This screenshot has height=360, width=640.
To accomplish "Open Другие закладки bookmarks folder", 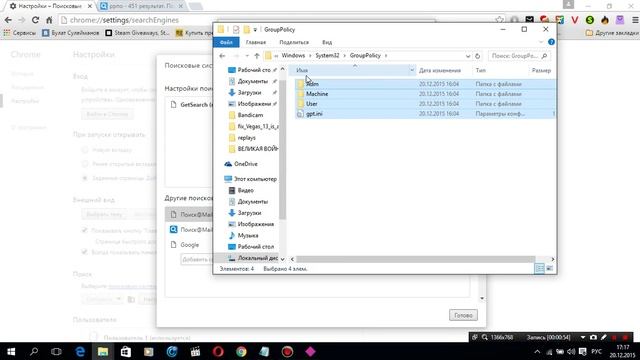I will click(x=612, y=33).
